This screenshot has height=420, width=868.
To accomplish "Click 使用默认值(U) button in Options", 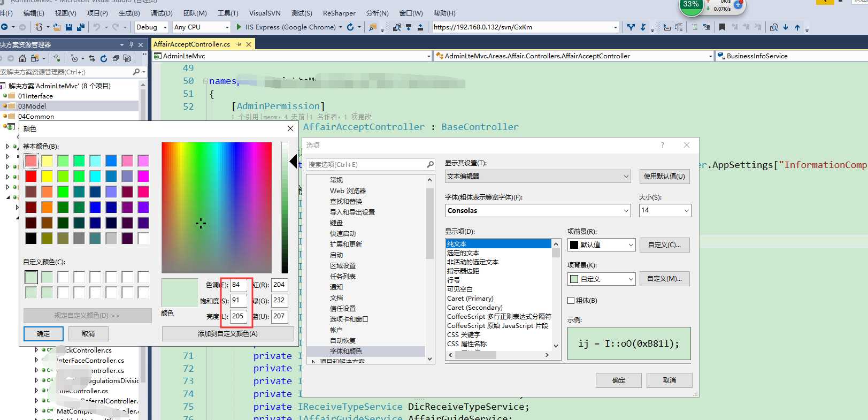I will (664, 177).
